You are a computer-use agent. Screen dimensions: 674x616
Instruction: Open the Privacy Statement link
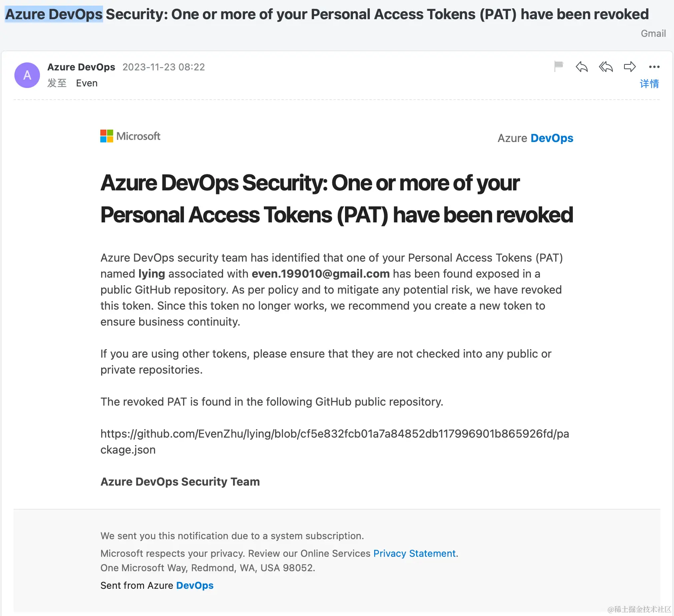click(x=415, y=553)
